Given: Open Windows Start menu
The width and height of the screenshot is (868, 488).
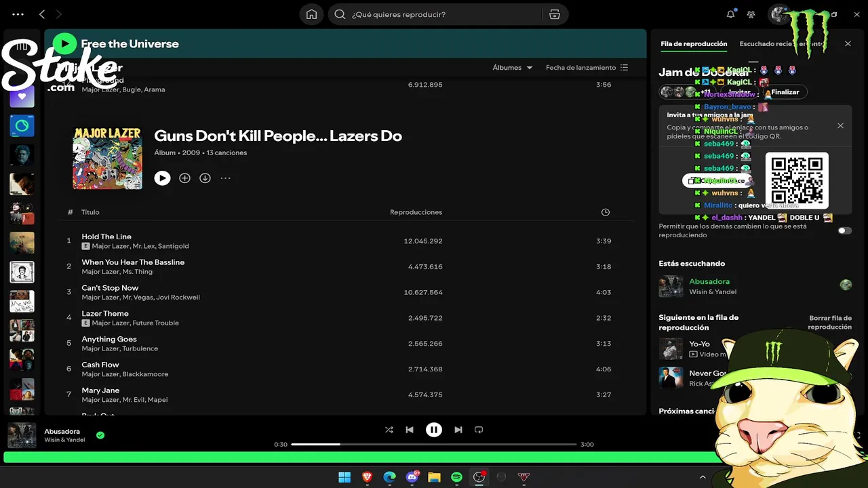Looking at the screenshot, I should 344,477.
